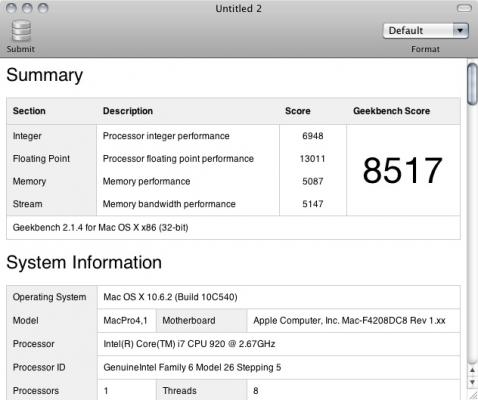
Task: Click the scroll down arrow
Action: click(472, 382)
